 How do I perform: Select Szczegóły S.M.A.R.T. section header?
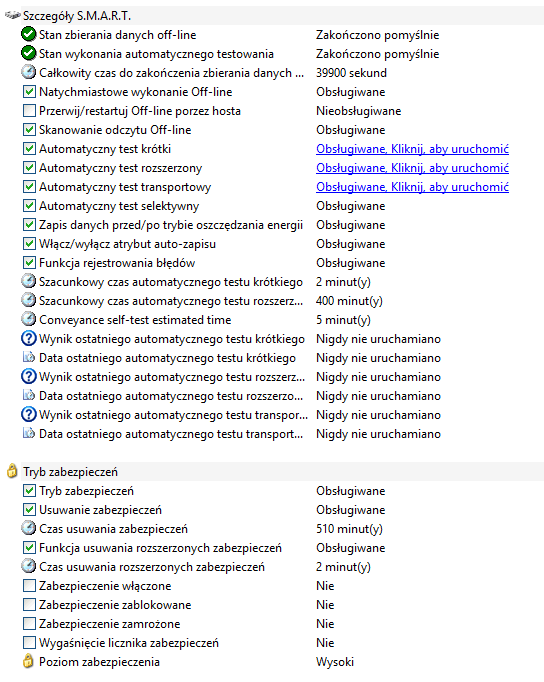coord(77,16)
